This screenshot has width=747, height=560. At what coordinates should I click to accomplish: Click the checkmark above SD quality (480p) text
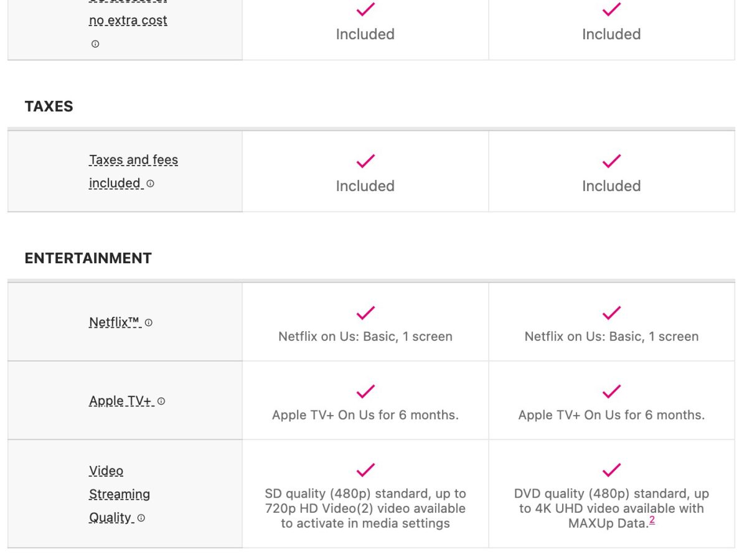pos(365,470)
